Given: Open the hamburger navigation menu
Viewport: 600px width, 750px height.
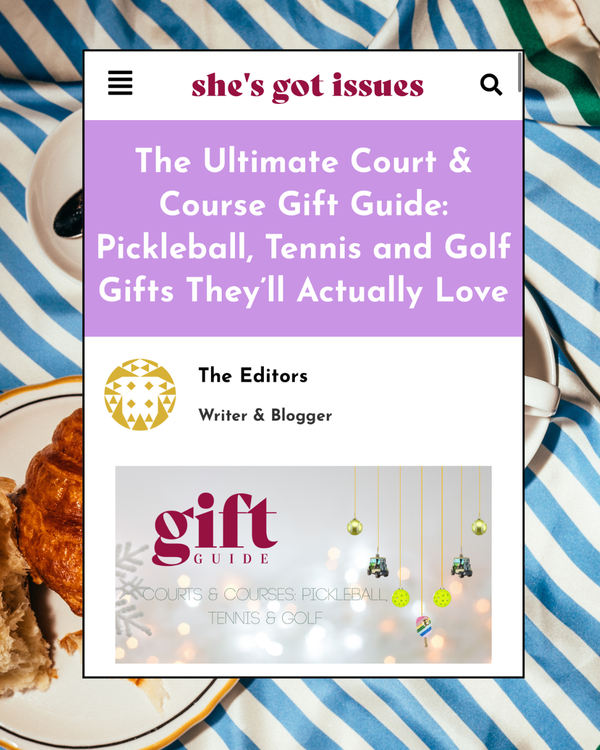Looking at the screenshot, I should point(120,83).
